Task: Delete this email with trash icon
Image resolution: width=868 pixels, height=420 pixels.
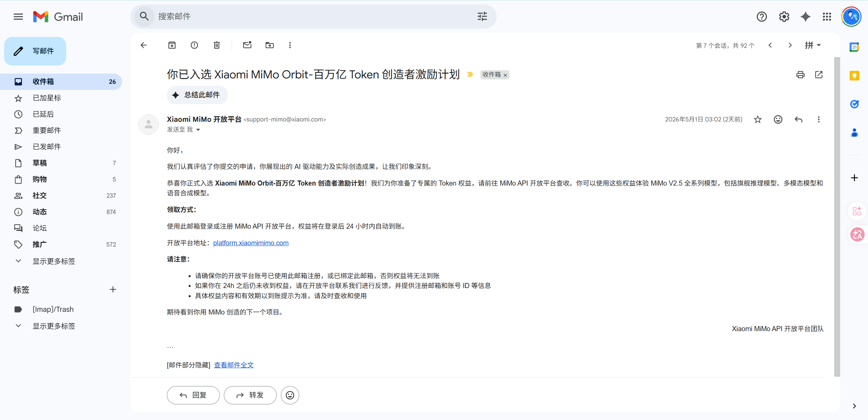Action: pyautogui.click(x=217, y=45)
